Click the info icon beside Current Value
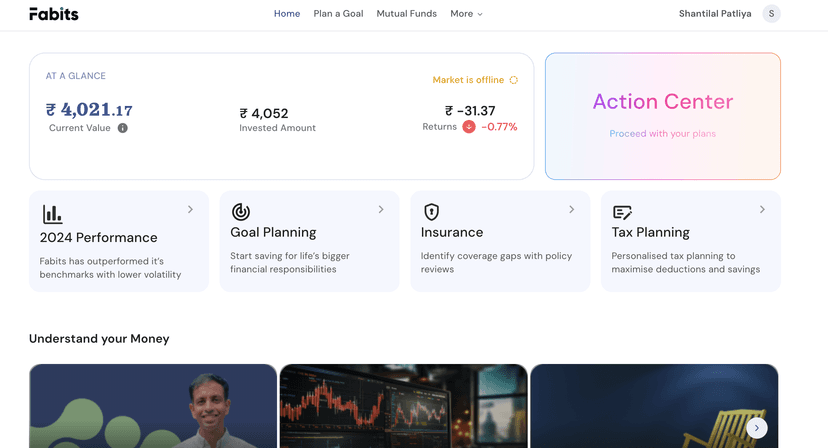Viewport: 828px width, 448px height. 123,128
